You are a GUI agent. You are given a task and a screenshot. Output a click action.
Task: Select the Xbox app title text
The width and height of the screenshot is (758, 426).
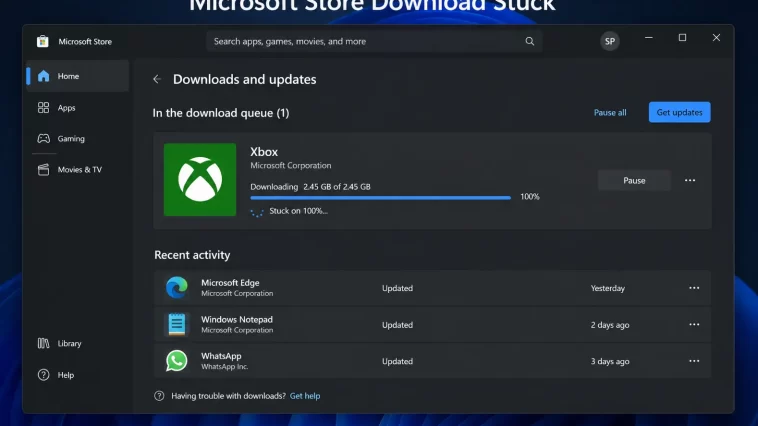tap(264, 152)
